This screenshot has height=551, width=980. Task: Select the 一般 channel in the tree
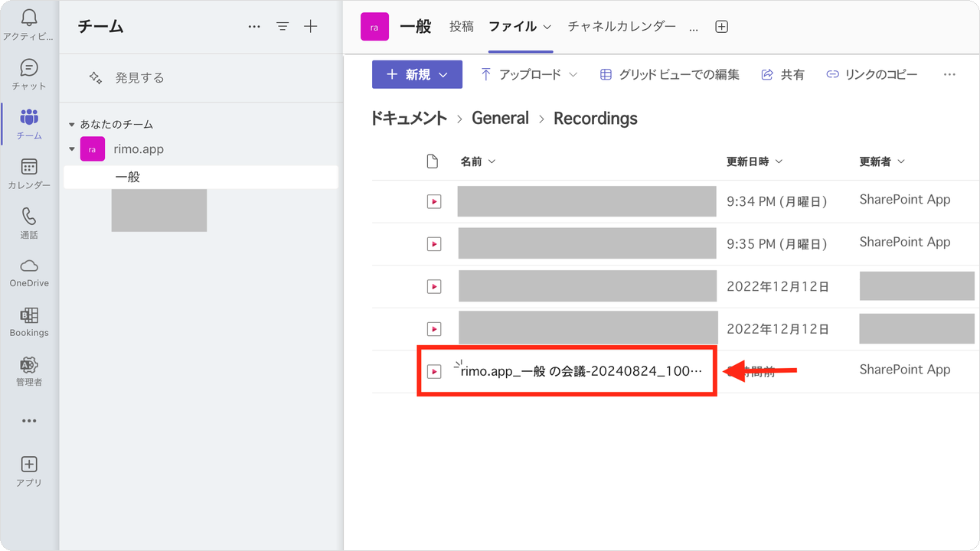201,178
